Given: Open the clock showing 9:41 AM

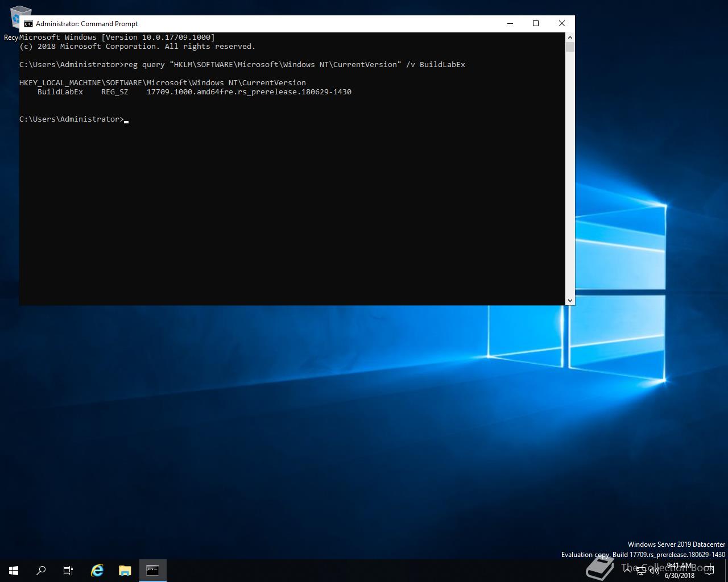Looking at the screenshot, I should (679, 571).
